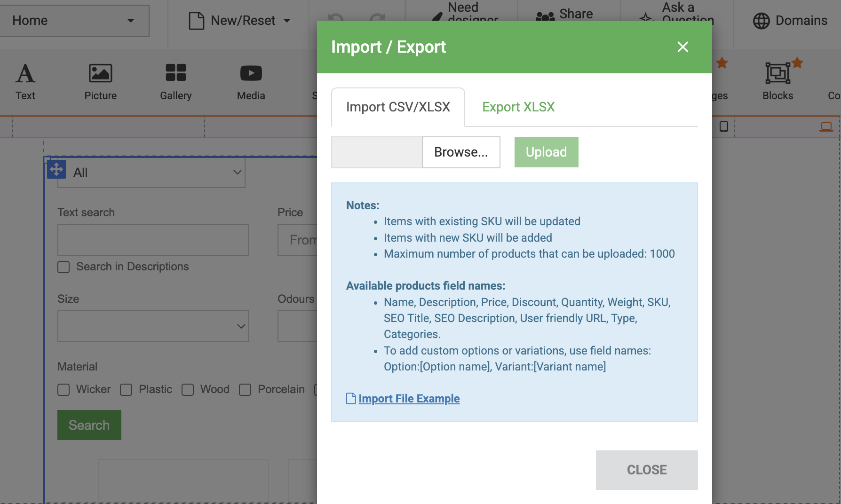
Task: Click the Browse... button
Action: coord(461,152)
